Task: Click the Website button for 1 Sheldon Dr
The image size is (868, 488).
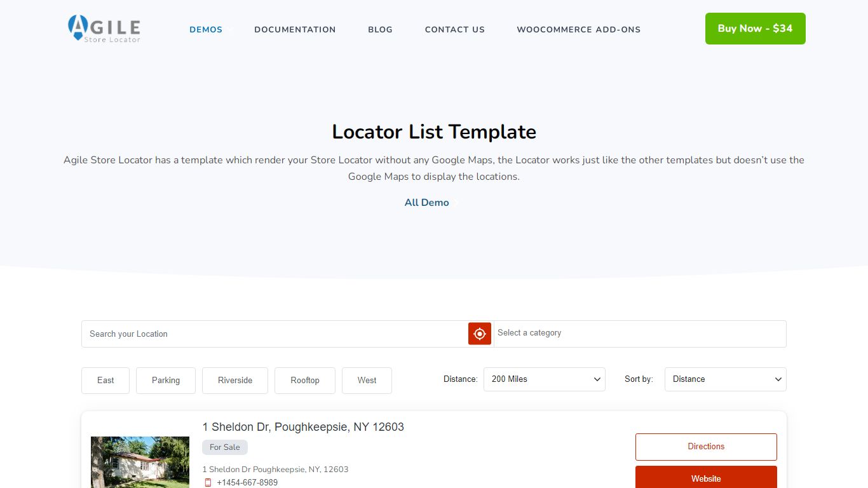Action: click(706, 477)
